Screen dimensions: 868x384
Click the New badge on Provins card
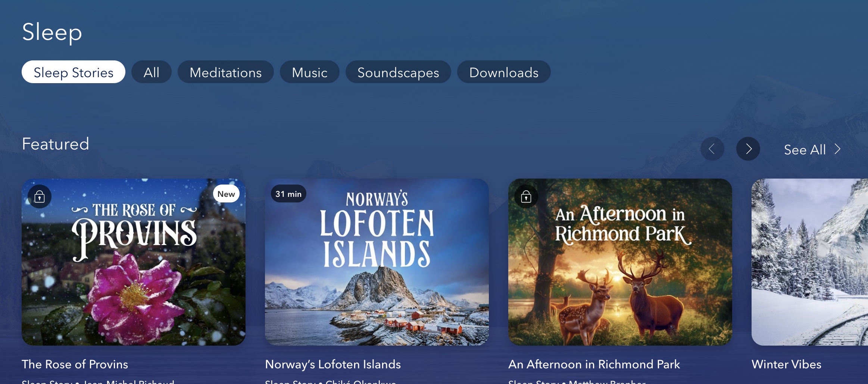[x=226, y=194]
